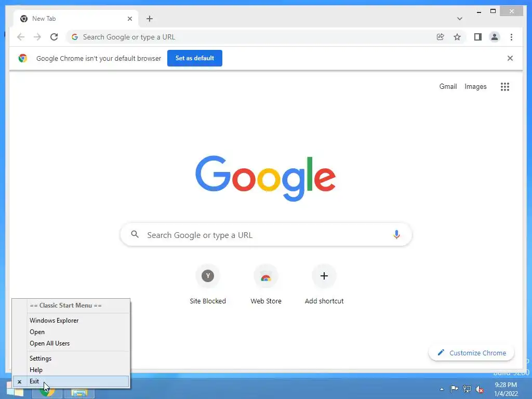Bookmark this tab with the star icon

coord(457,37)
